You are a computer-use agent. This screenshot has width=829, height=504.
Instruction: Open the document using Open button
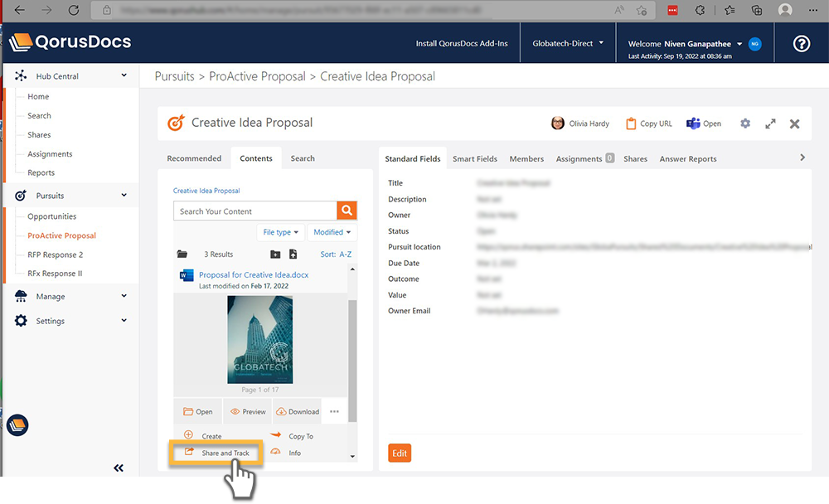pos(198,411)
